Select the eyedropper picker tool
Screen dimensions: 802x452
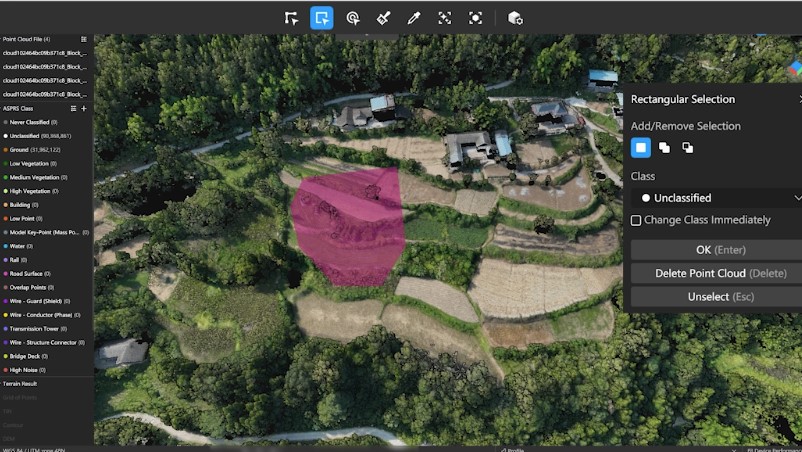coord(414,18)
